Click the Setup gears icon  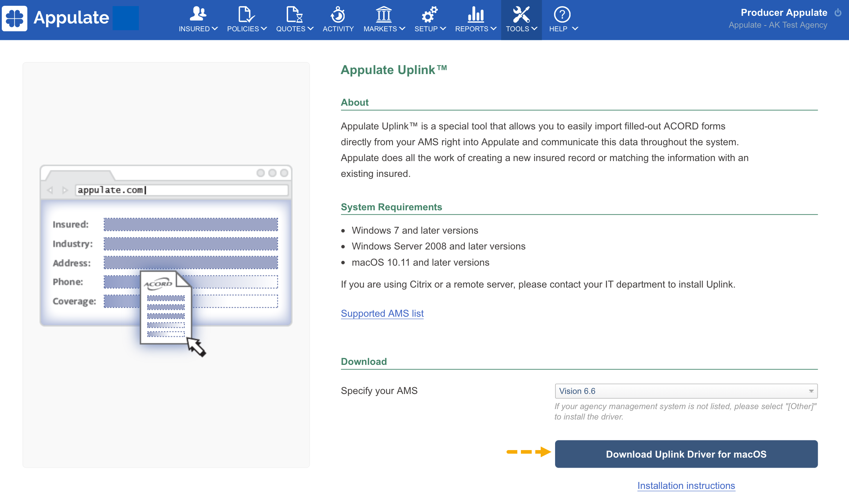click(x=430, y=14)
